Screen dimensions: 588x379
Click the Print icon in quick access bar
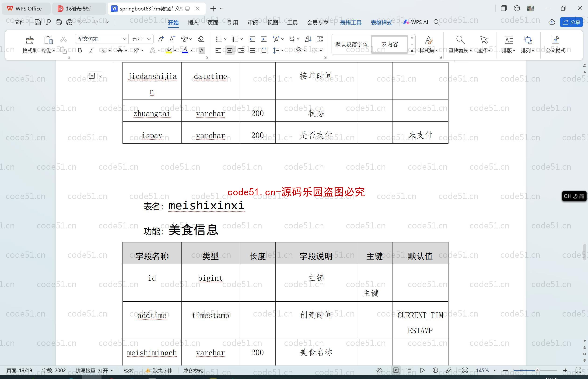coord(59,22)
